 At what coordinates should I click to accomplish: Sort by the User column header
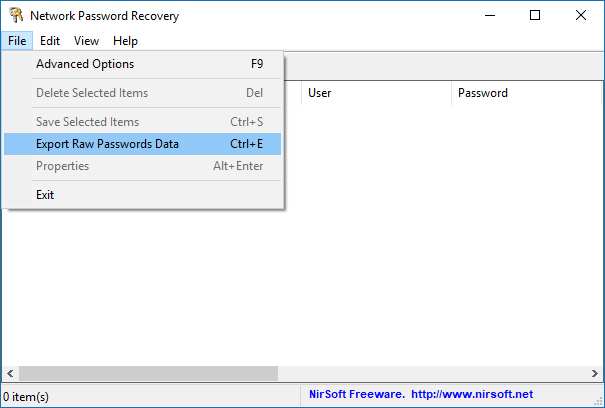pos(376,93)
